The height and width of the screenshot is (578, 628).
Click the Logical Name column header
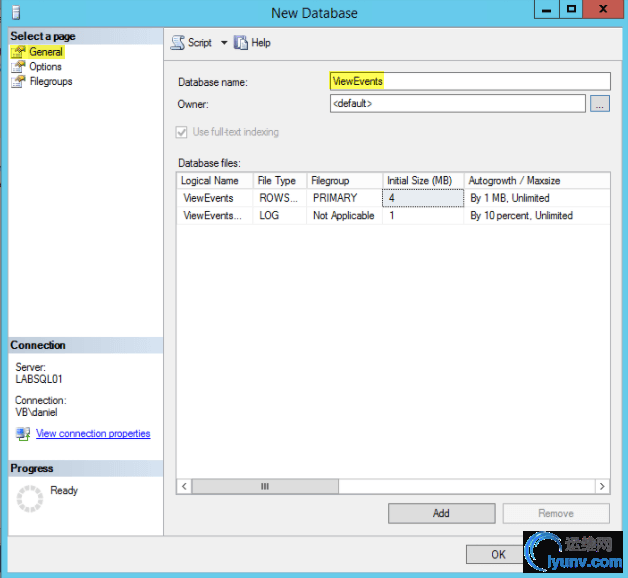coord(215,181)
